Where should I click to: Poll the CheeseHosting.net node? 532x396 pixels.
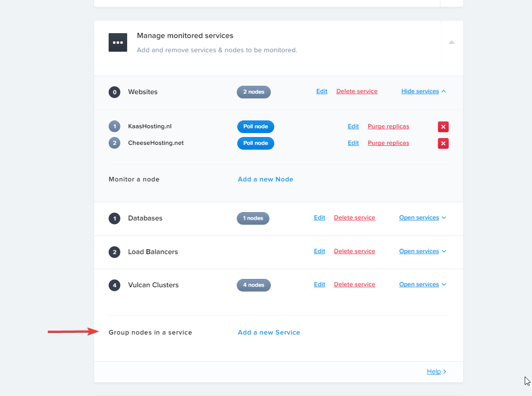coord(255,143)
